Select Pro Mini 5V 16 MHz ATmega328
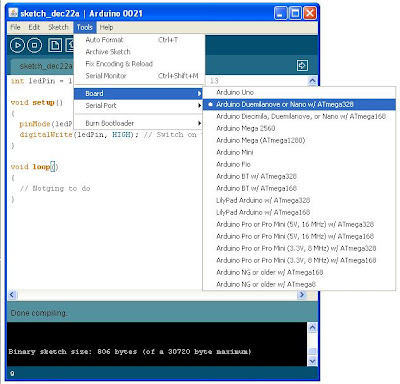400x384 pixels. point(299,224)
